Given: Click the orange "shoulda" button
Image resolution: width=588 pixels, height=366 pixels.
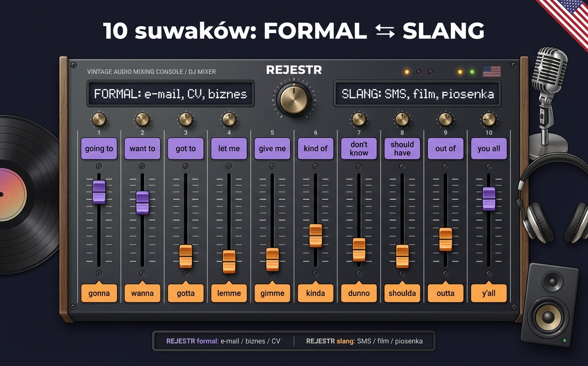Looking at the screenshot, I should point(402,293).
